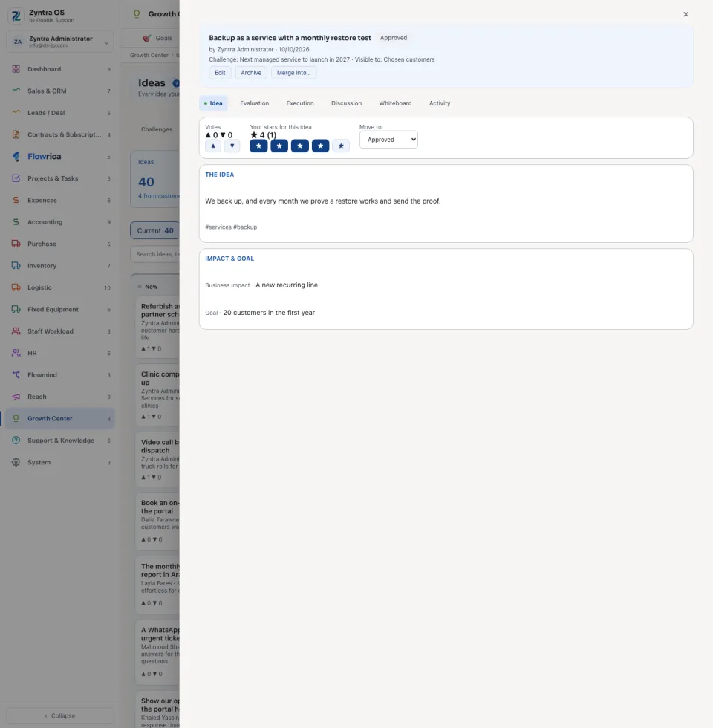Close the idea detail panel
This screenshot has height=728, width=713.
[686, 14]
